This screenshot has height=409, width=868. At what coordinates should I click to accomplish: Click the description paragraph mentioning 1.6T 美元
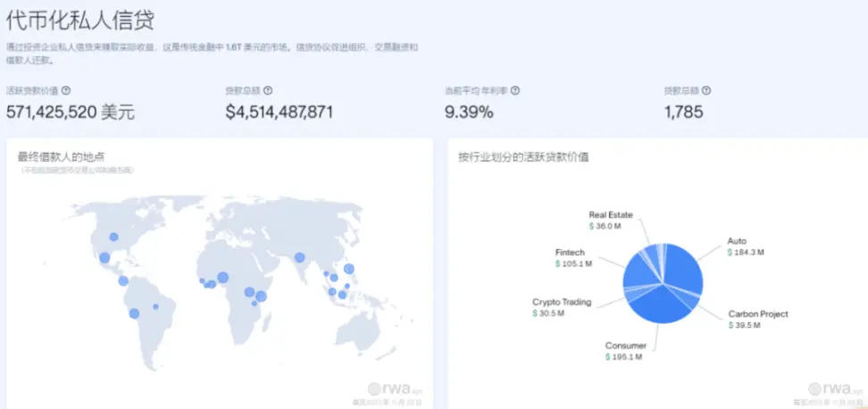[212, 54]
